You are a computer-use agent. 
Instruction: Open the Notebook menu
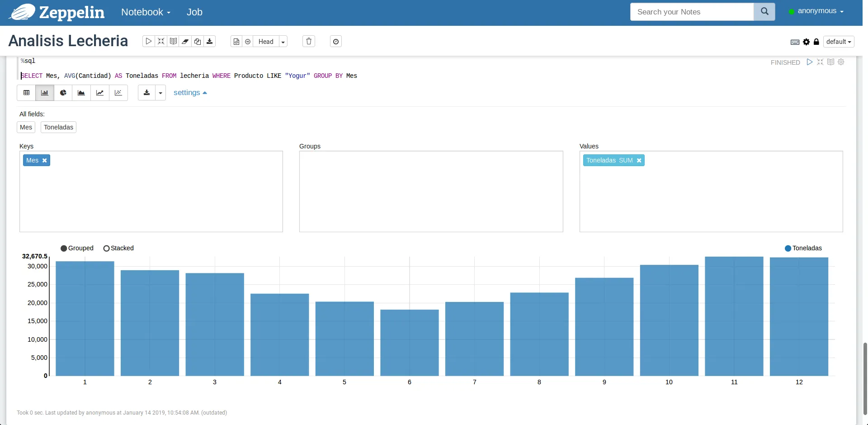146,12
